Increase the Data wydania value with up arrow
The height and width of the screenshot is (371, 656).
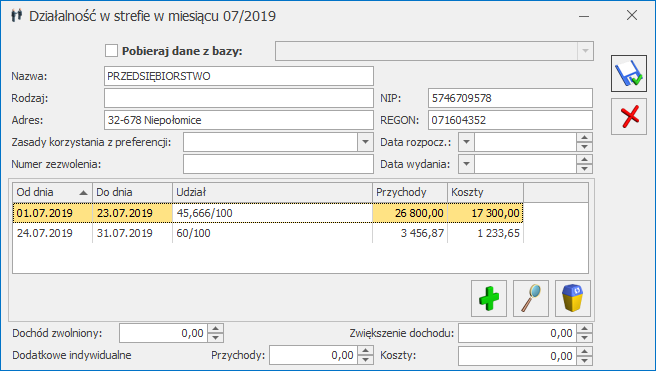point(584,160)
